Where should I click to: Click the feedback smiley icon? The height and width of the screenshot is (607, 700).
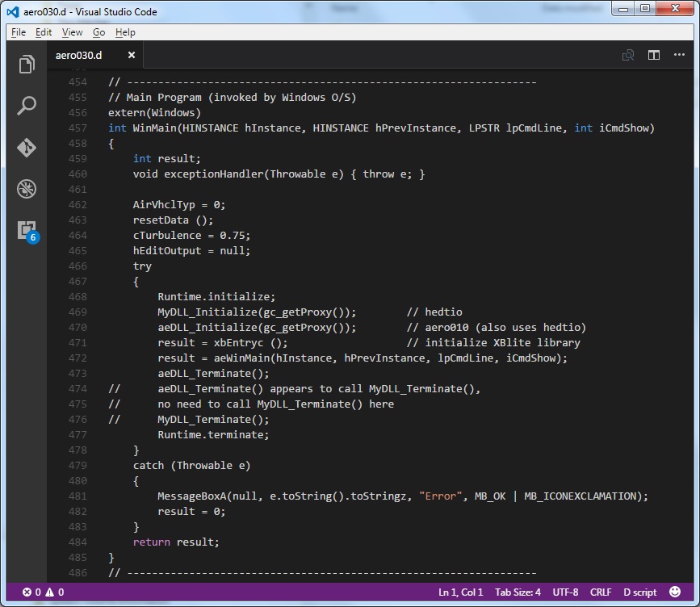(x=675, y=592)
